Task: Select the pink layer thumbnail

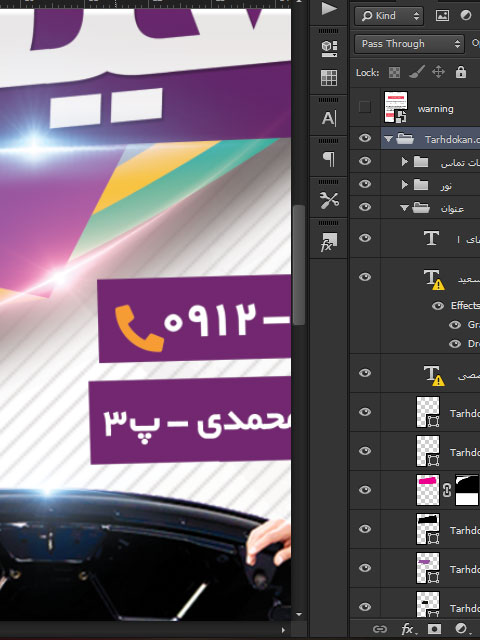Action: [428, 490]
